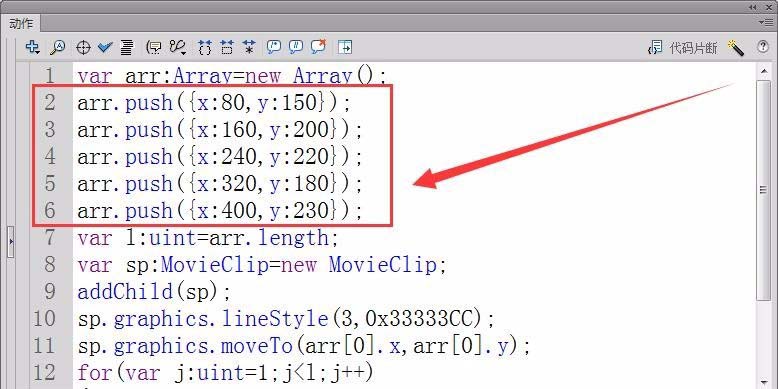This screenshot has height=389, width=778.
Task: Expand all asterisk icon
Action: 249,48
